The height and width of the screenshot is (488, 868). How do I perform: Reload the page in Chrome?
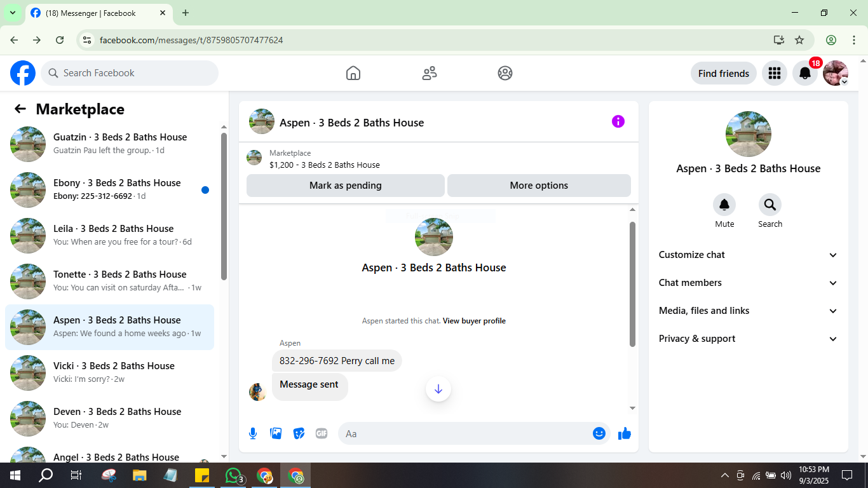tap(60, 40)
